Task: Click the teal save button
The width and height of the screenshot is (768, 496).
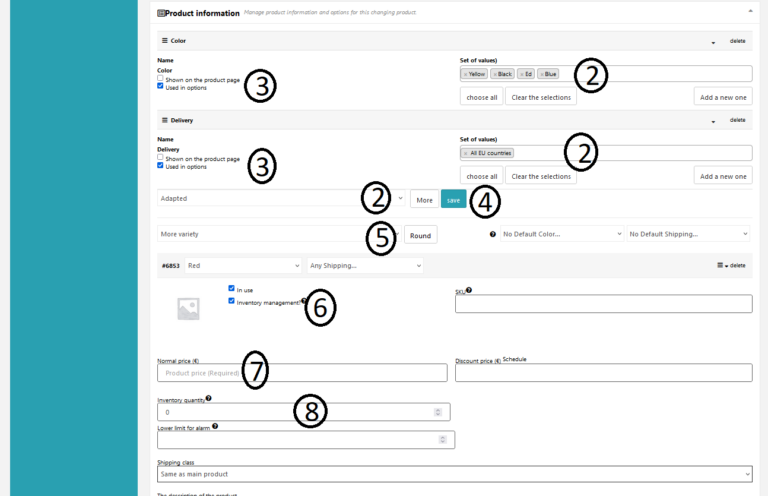Action: pos(453,199)
